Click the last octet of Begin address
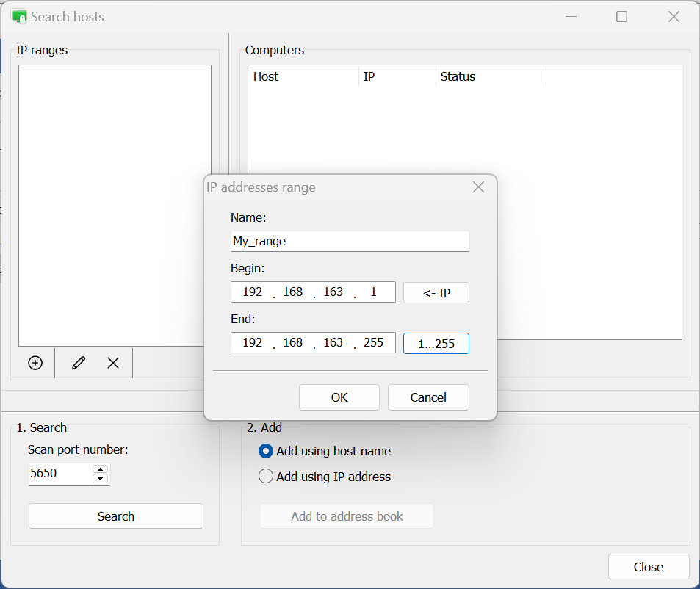Image resolution: width=700 pixels, height=589 pixels. (374, 292)
